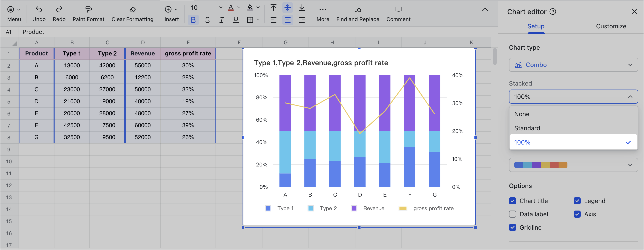Click the Undo arrow icon
Image resolution: width=644 pixels, height=250 pixels.
pyautogui.click(x=39, y=10)
